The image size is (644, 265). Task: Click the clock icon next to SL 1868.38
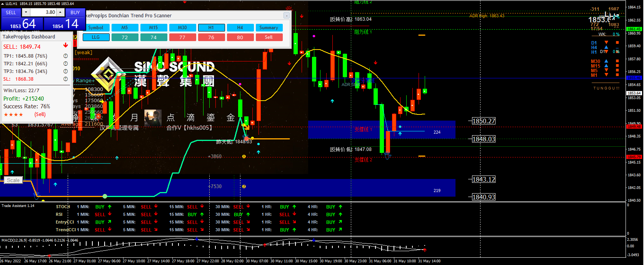(x=65, y=79)
